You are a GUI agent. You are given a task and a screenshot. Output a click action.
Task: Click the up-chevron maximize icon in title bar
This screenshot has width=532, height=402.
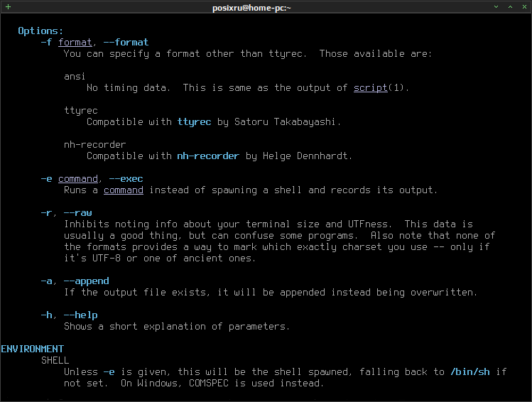coord(510,7)
